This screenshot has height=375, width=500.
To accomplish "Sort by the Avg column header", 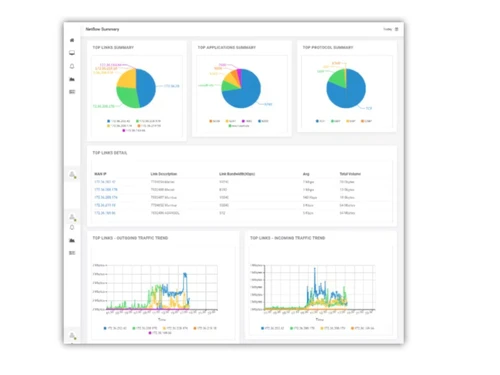I will pos(306,174).
